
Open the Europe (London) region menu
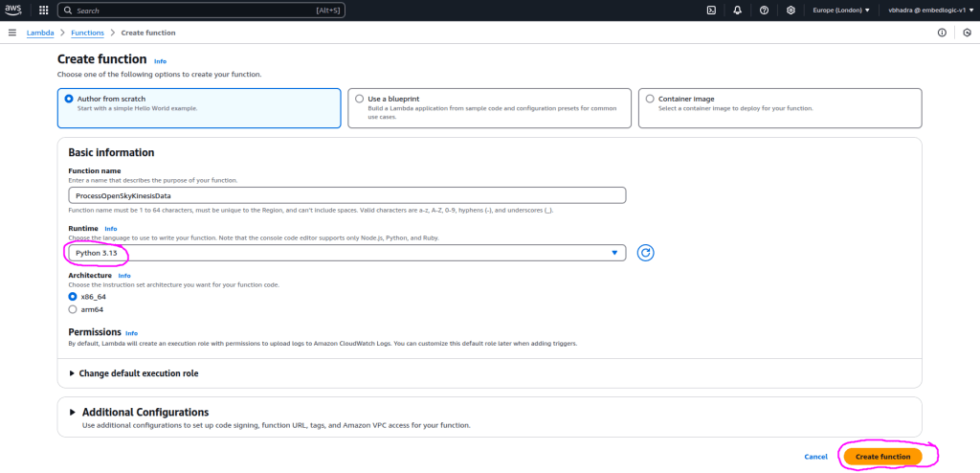841,11
